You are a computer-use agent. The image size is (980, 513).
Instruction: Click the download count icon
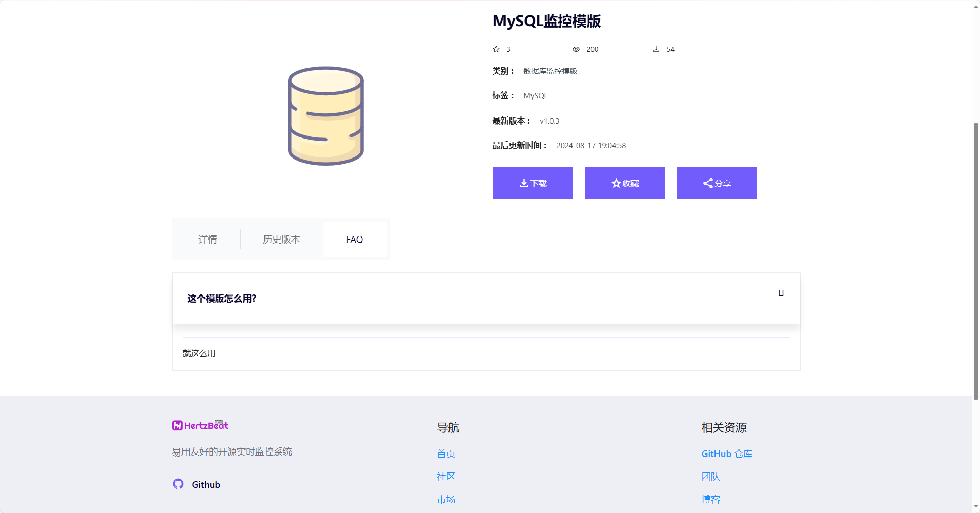pyautogui.click(x=656, y=49)
